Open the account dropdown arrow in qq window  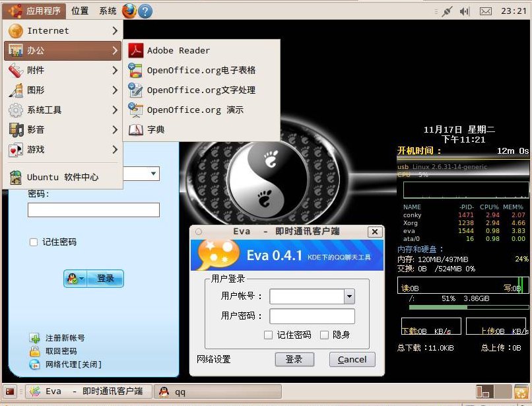click(x=153, y=174)
